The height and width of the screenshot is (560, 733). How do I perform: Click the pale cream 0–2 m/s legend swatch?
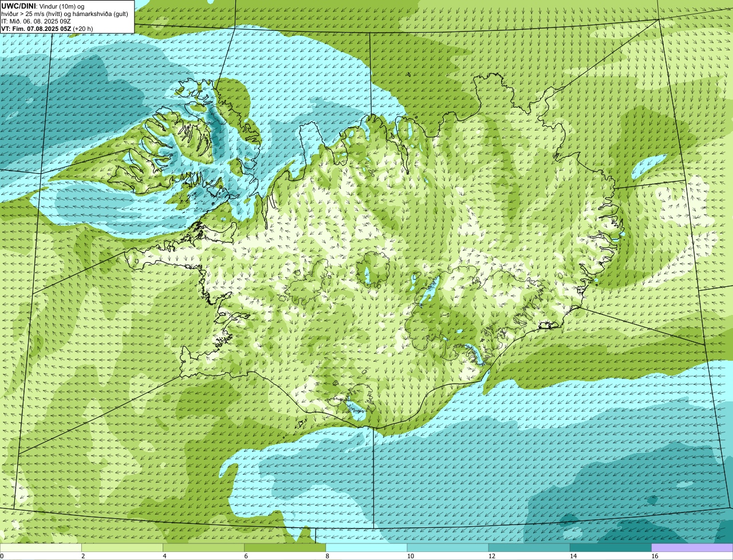41,548
